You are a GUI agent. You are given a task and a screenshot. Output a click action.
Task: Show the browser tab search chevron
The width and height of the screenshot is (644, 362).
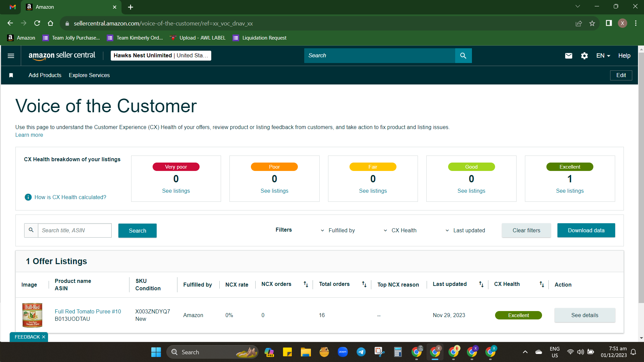[578, 6]
